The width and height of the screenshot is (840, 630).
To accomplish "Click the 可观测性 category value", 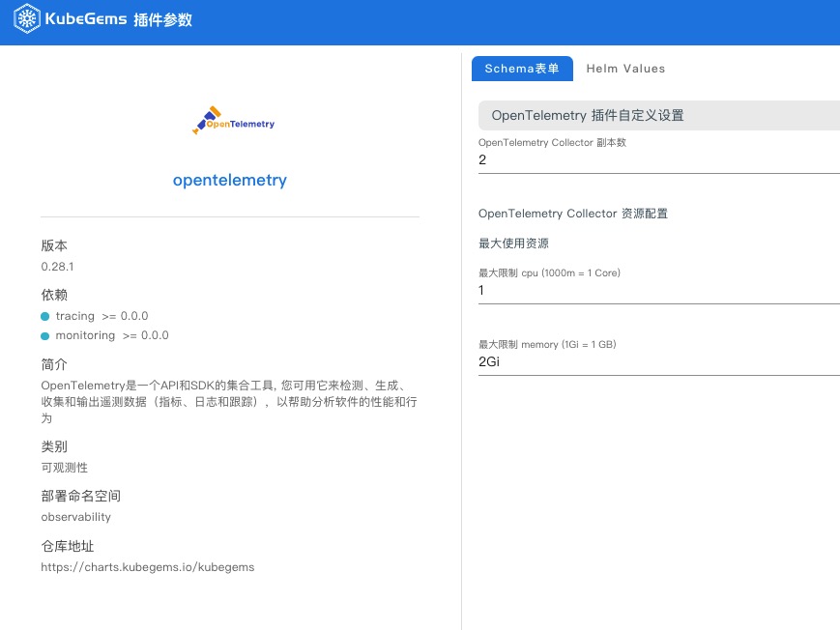I will pos(65,468).
